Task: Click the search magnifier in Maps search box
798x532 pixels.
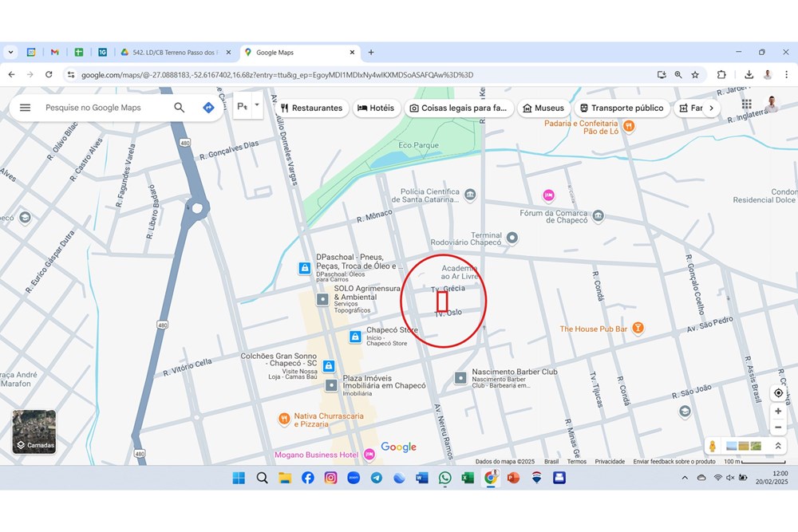Action: click(179, 108)
